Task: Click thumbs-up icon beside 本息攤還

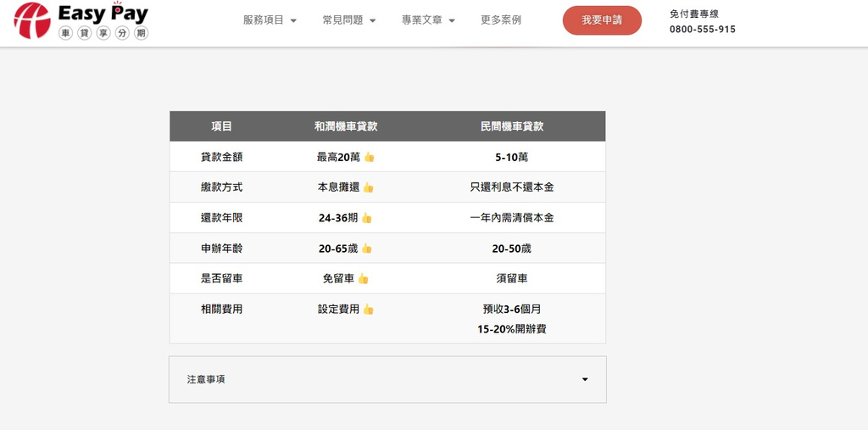Action: (x=369, y=187)
